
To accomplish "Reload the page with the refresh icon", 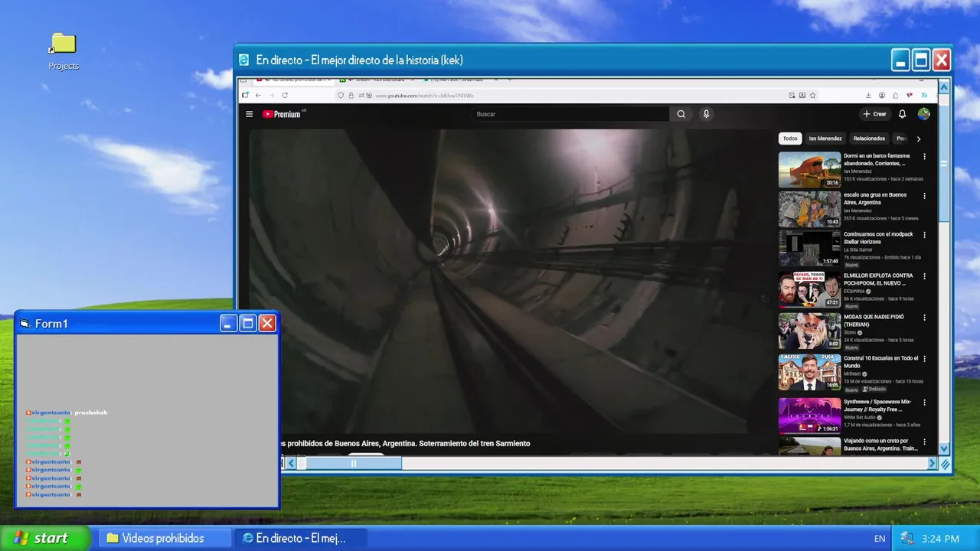I will 285,95.
